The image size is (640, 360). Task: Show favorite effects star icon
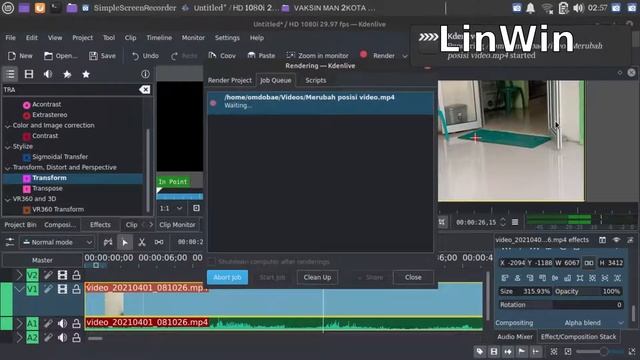point(86,74)
